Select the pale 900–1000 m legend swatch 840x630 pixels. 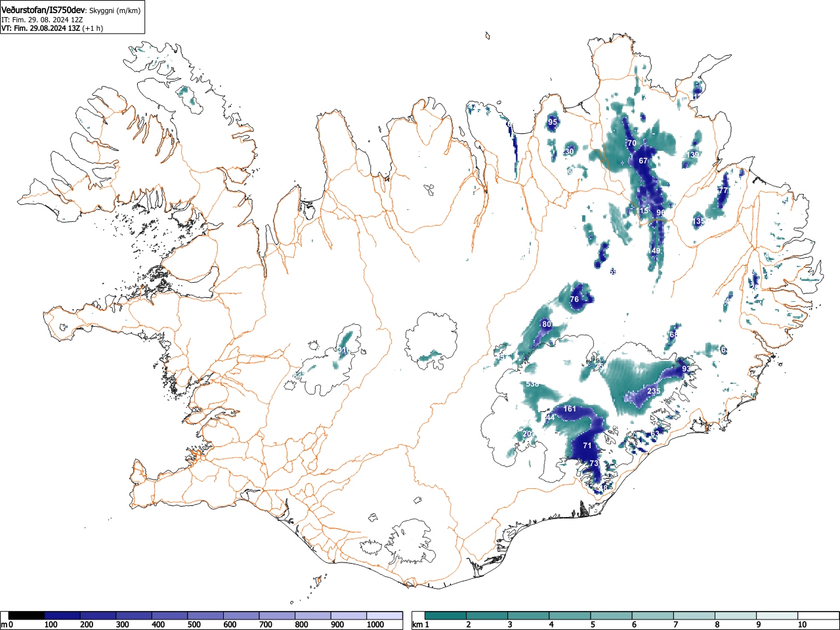pos(348,616)
